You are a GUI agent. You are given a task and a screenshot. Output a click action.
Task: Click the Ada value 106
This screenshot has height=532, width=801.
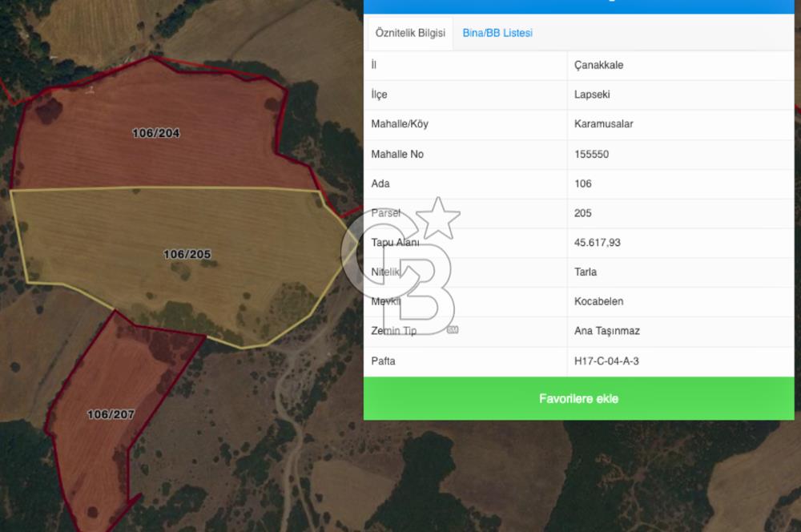pos(583,183)
